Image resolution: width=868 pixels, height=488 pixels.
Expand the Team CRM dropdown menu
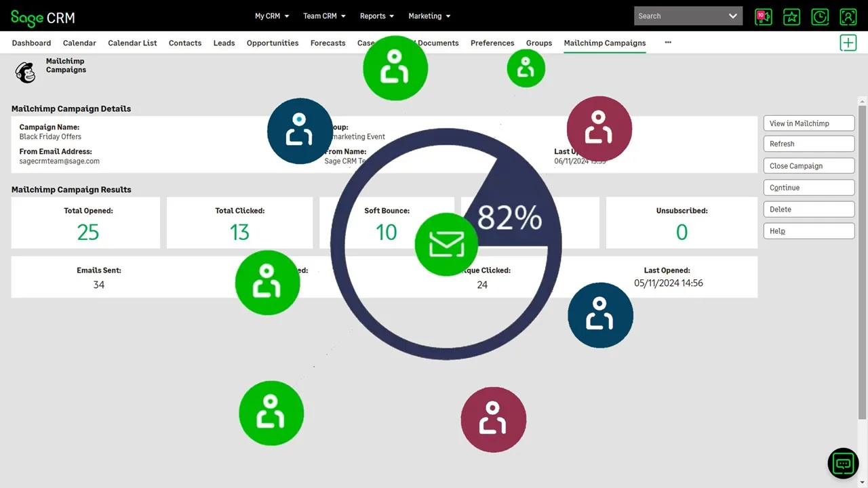tap(324, 16)
